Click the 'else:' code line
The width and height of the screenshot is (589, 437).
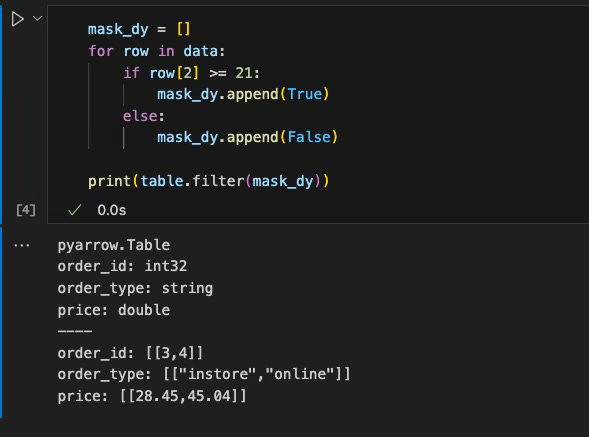[143, 116]
